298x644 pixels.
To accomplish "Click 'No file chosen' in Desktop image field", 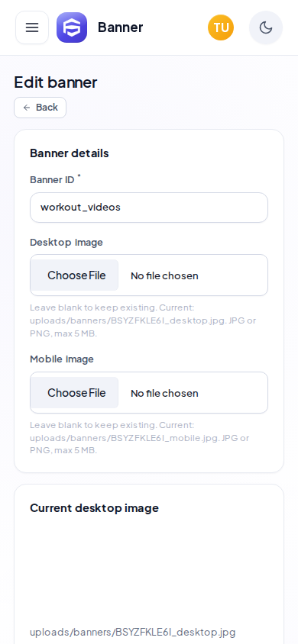I will (164, 275).
